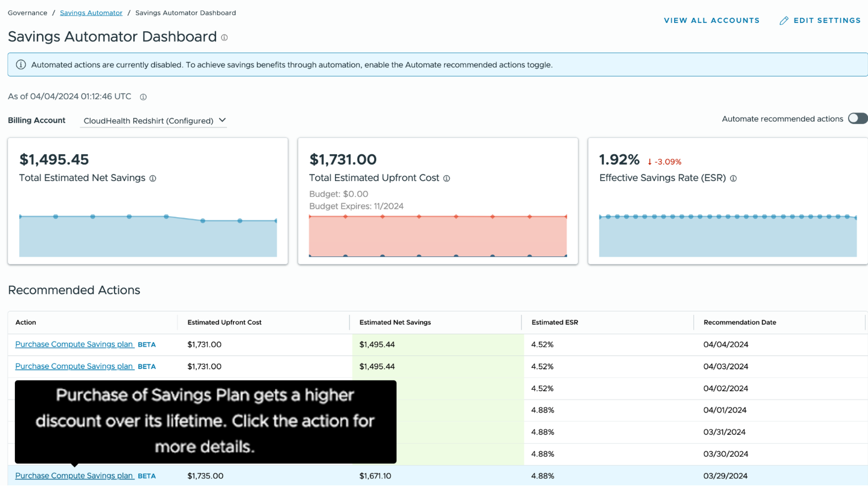This screenshot has width=868, height=487.
Task: View Total Estimated Upfront Cost info icon
Action: pos(447,178)
